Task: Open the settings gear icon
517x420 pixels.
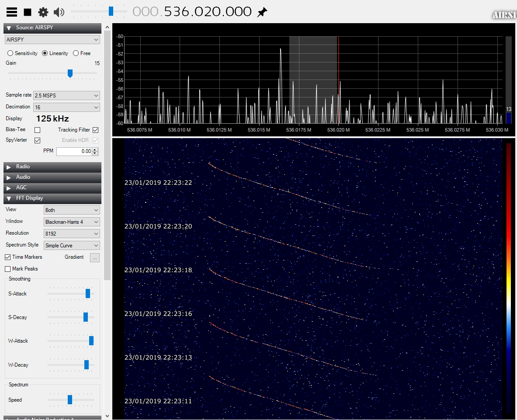Action: 43,12
